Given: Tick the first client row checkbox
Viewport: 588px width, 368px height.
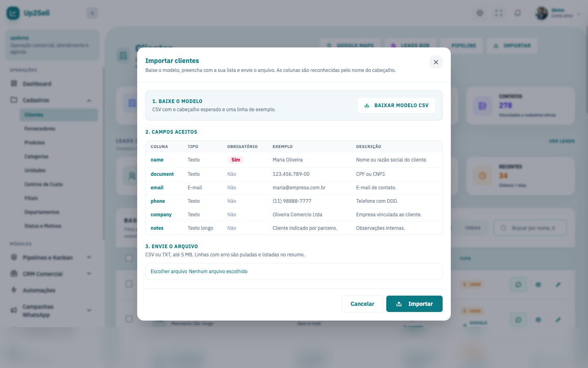Looking at the screenshot, I should 129,284.
